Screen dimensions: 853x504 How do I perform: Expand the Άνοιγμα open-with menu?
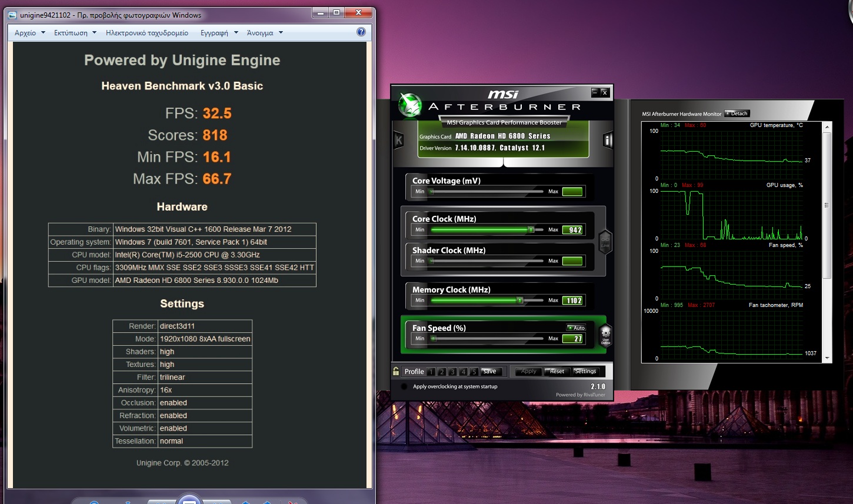pyautogui.click(x=265, y=33)
